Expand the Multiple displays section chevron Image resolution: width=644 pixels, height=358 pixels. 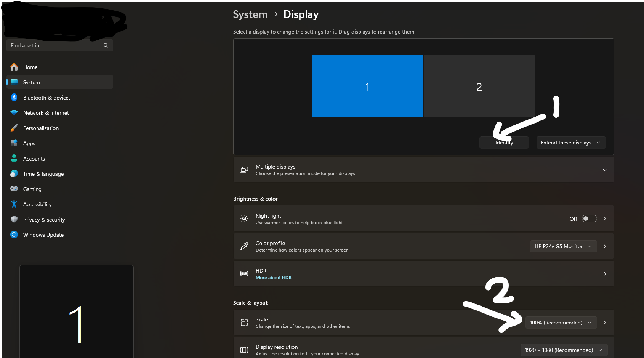605,170
